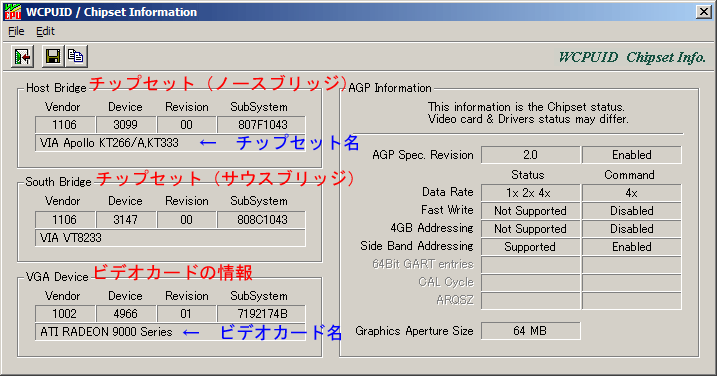Click the empty 64Bit GART entries status field
Screen dimensions: 717x376
click(530, 265)
